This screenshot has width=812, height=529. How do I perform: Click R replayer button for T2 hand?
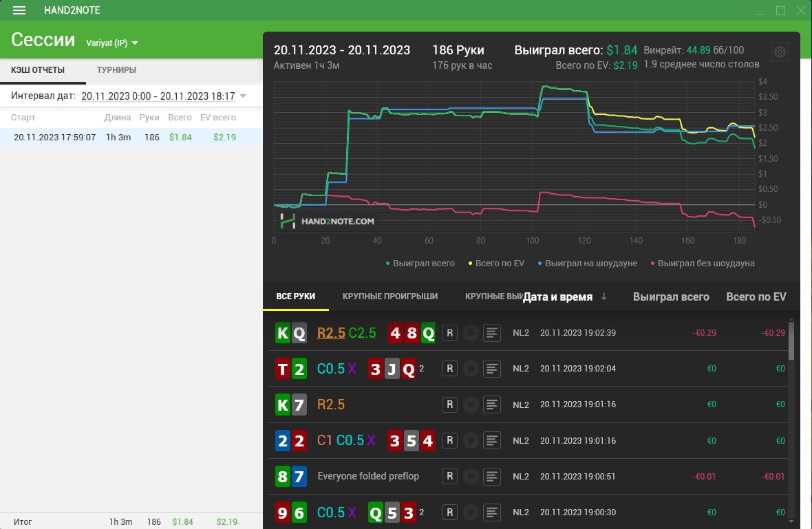coord(449,369)
